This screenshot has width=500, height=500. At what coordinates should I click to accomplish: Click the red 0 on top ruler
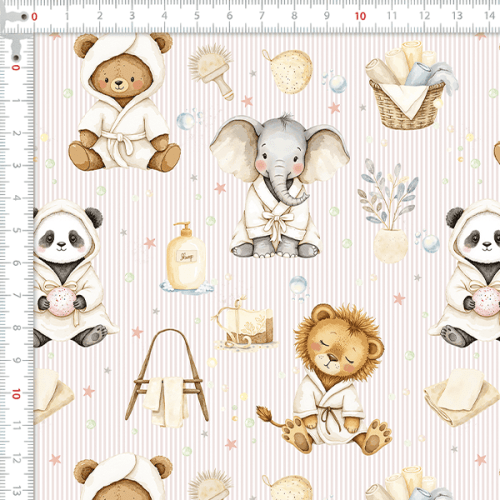(34, 17)
